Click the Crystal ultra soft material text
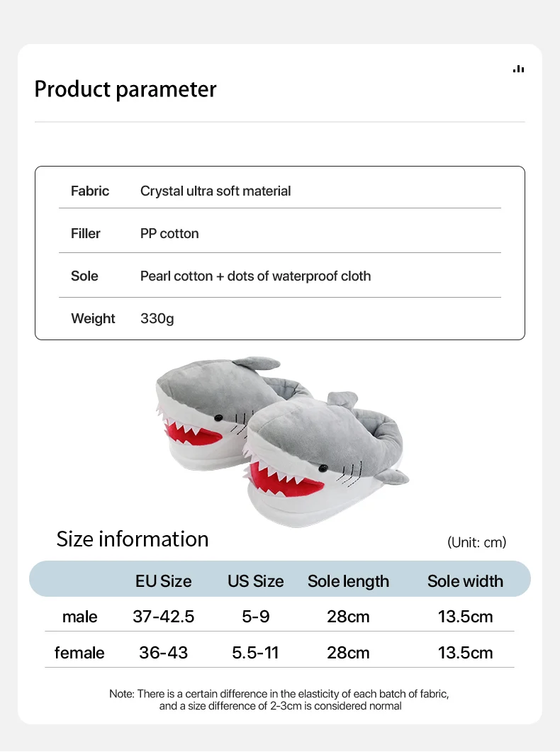Viewport: 560px width, 752px height. coord(215,191)
